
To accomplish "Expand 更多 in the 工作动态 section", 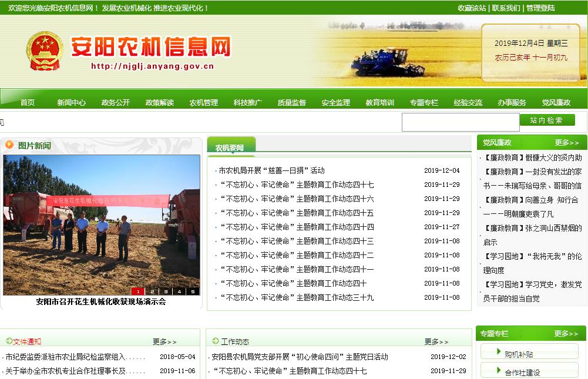I will [x=436, y=341].
